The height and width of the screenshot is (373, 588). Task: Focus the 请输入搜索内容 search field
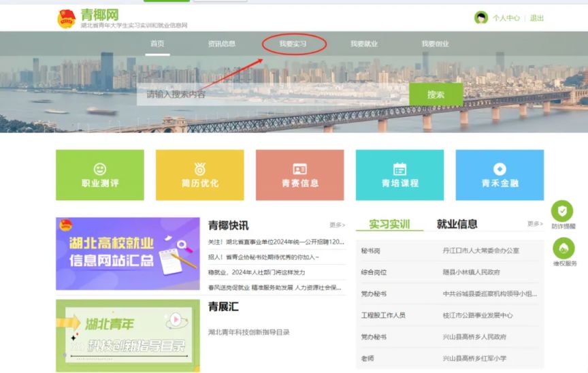[x=273, y=95]
